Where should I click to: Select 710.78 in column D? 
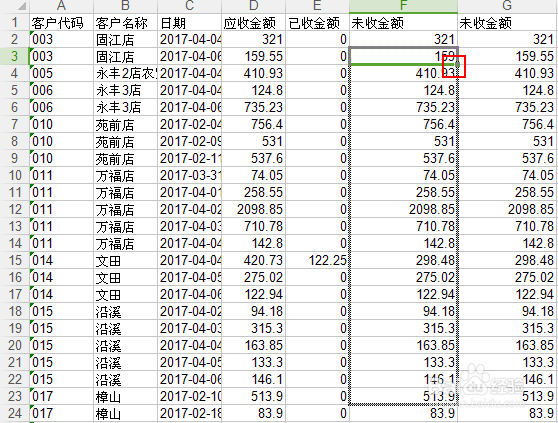pos(253,226)
